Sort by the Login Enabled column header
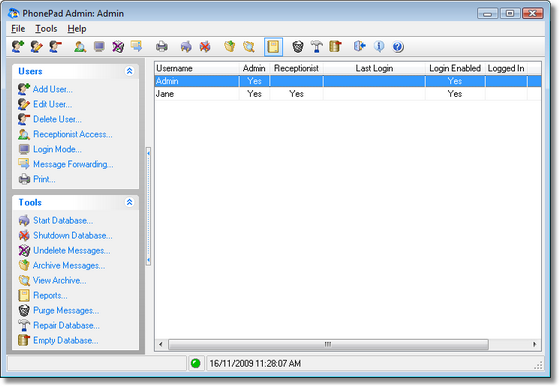 point(455,68)
